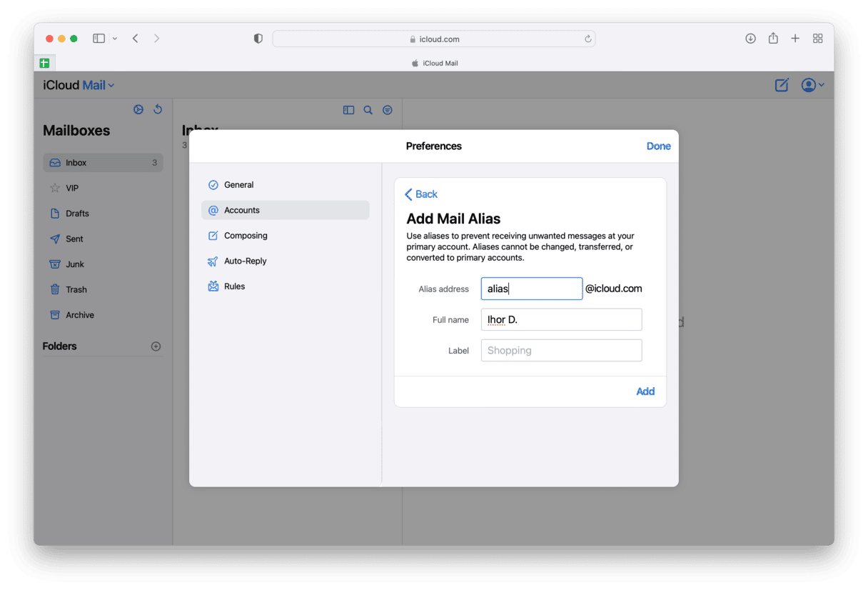Open the Drafts mailbox
The height and width of the screenshot is (590, 868).
[103, 214]
